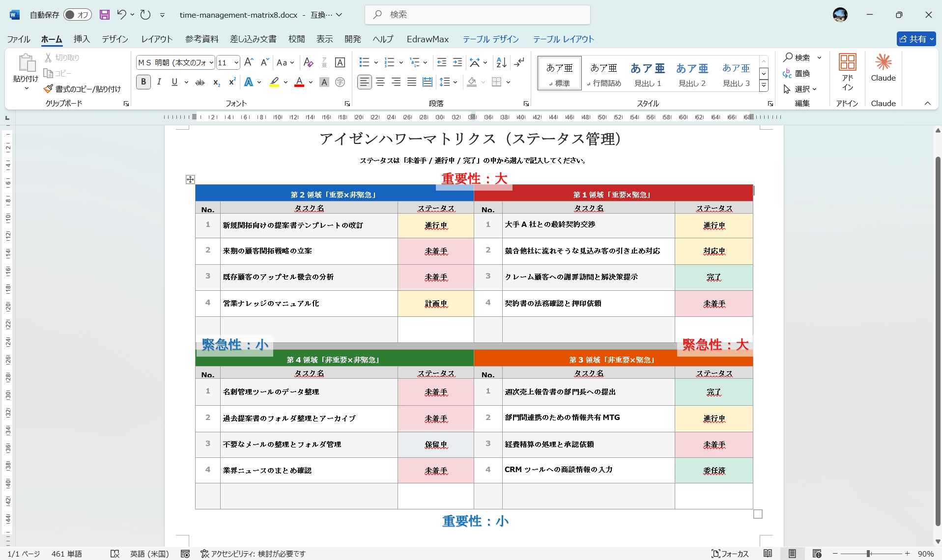Open the EdrawMax tab

428,39
